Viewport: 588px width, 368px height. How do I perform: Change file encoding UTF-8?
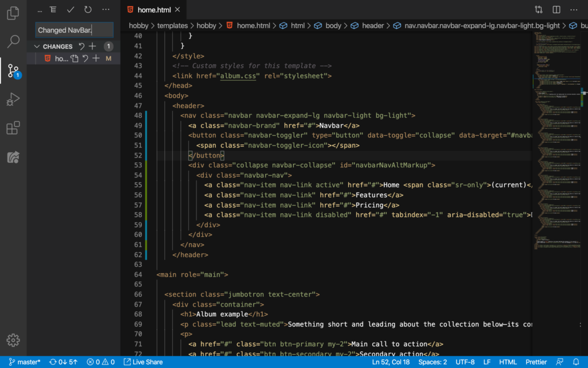[x=465, y=362]
